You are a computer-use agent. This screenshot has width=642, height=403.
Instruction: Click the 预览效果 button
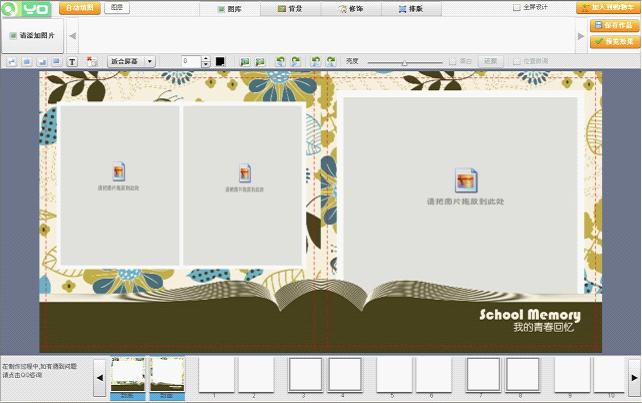(x=614, y=42)
